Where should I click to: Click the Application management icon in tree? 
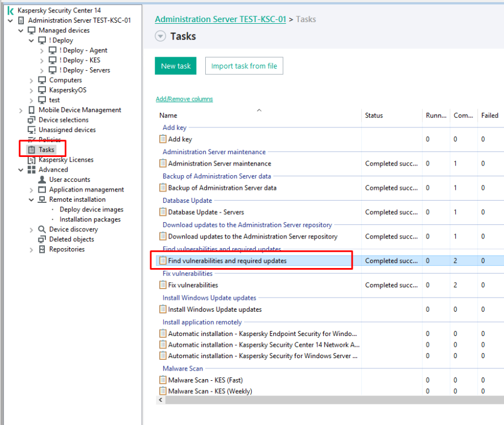point(42,190)
